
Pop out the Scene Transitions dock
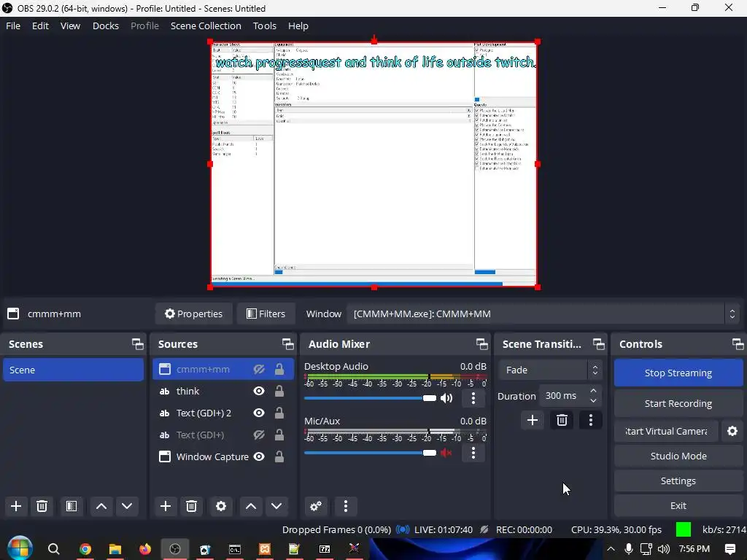tap(598, 344)
